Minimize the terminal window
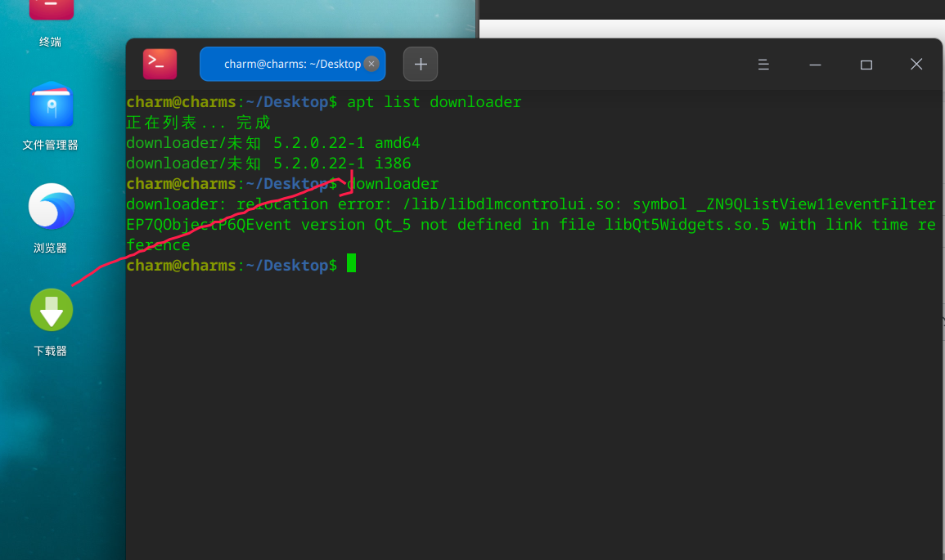The width and height of the screenshot is (945, 560). (815, 65)
